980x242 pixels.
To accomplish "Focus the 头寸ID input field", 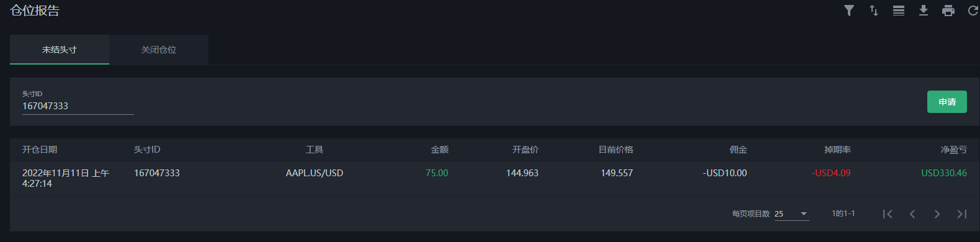I will pos(78,106).
